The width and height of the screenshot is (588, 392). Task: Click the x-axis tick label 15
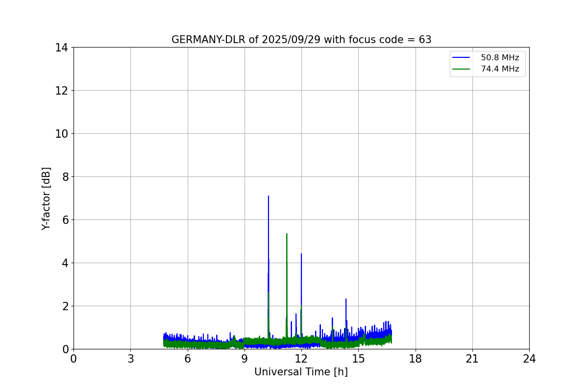coord(358,359)
